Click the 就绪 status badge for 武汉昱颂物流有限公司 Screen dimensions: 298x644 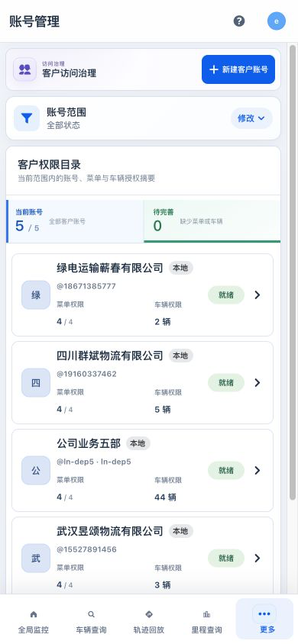coord(226,559)
